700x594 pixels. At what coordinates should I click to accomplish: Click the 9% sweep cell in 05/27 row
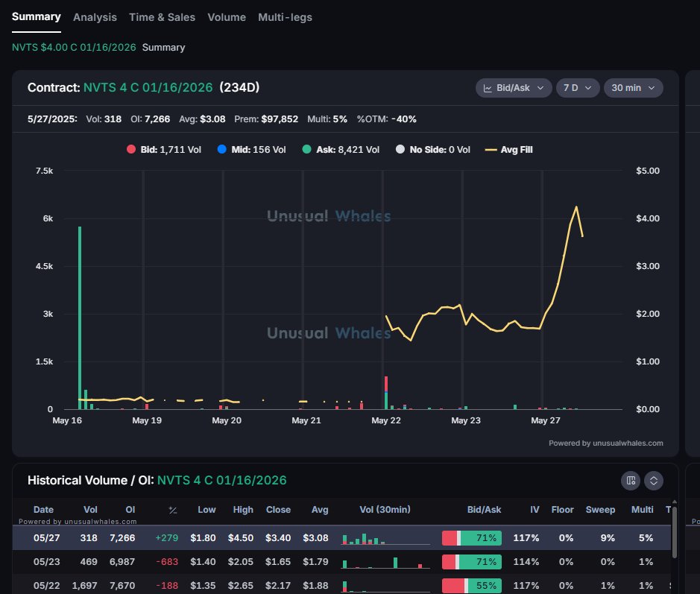608,538
